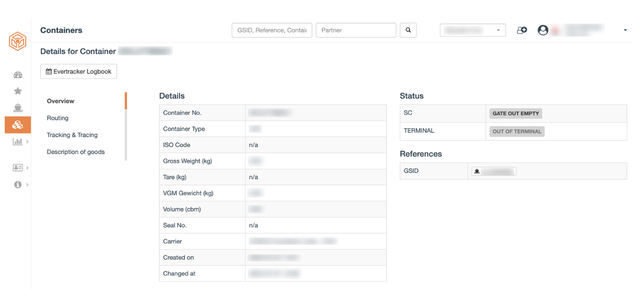644x301 pixels.
Task: Expand the user account menu caret
Action: (625, 30)
